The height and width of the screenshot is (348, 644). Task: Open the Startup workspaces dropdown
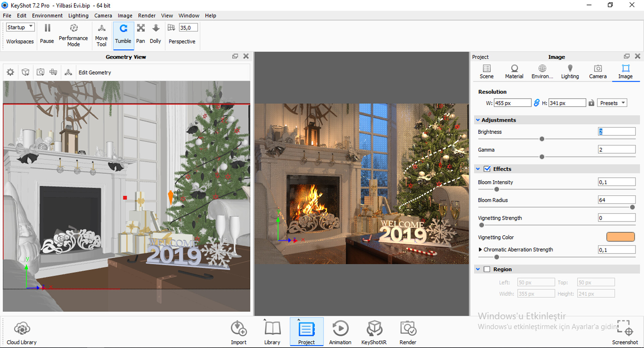[20, 27]
